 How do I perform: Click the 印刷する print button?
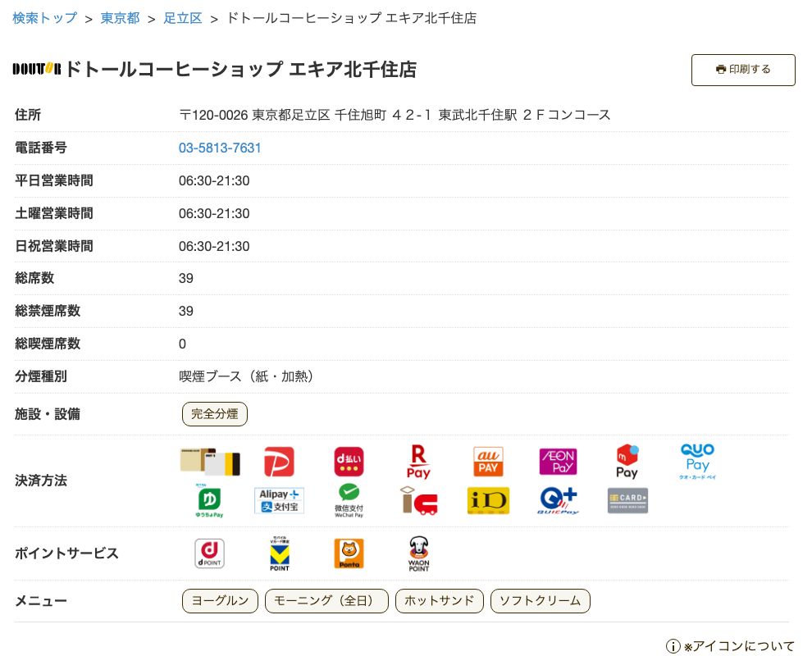(742, 70)
